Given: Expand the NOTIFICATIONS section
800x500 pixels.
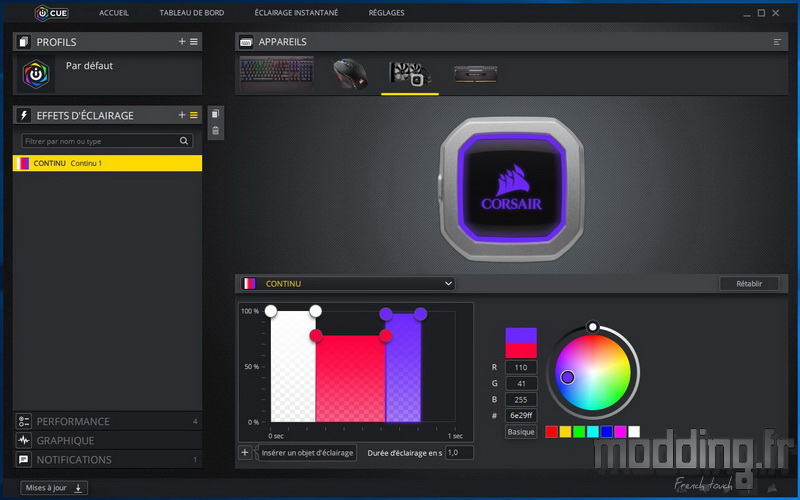Looking at the screenshot, I should (x=107, y=460).
